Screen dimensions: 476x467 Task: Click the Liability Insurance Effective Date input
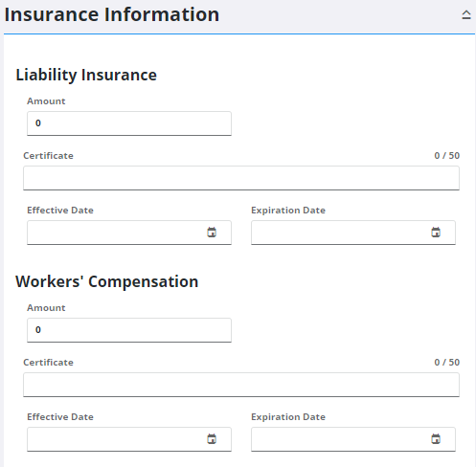[x=129, y=233]
